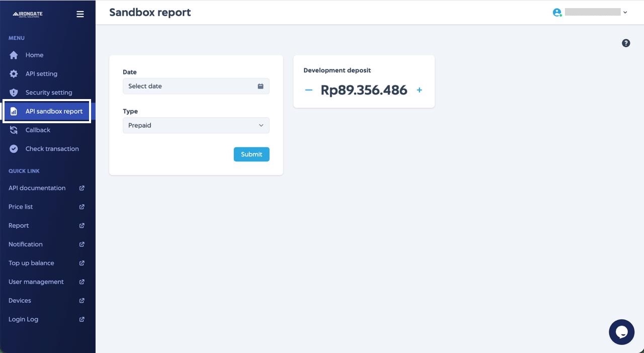644x353 pixels.
Task: Select the API sandbox report document icon
Action: [14, 111]
